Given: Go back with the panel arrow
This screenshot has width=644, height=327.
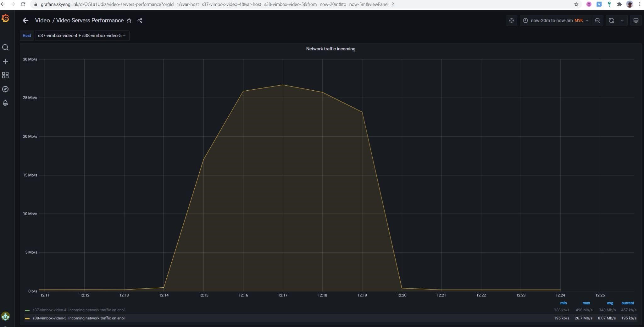Looking at the screenshot, I should click(25, 20).
